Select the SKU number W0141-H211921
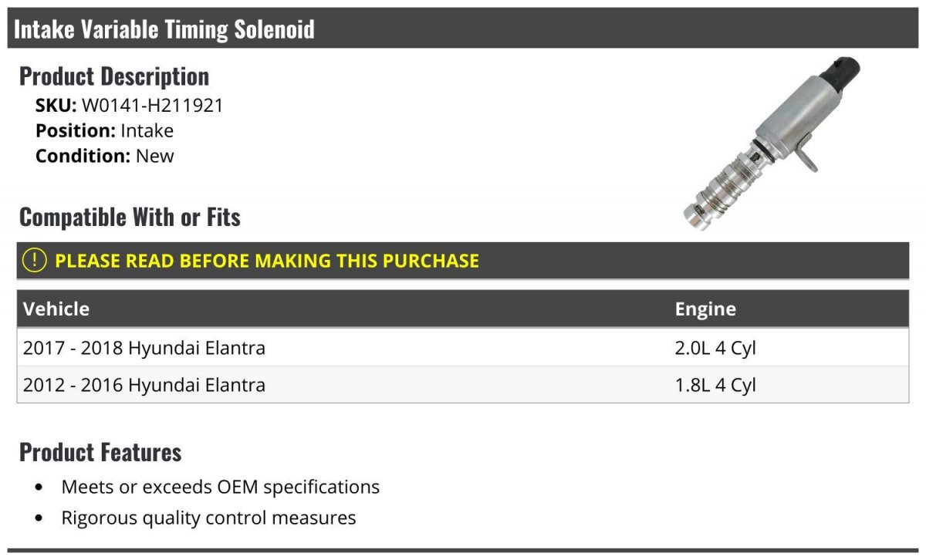 (x=152, y=105)
